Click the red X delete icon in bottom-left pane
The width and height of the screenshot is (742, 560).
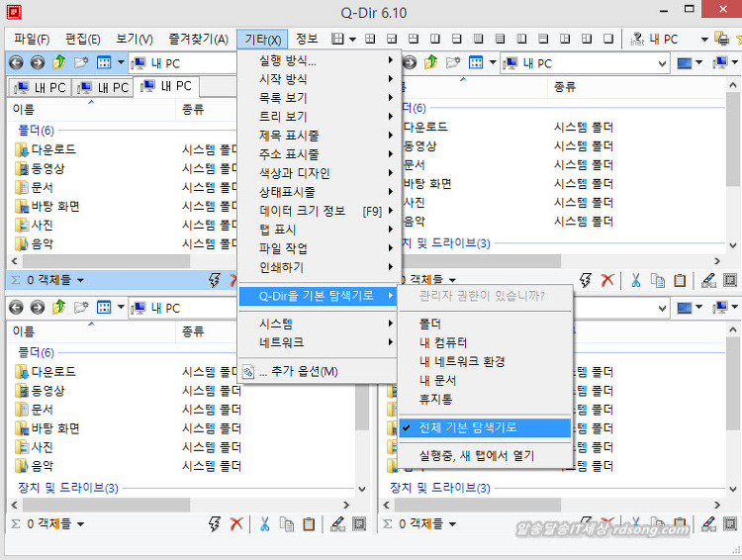point(235,524)
